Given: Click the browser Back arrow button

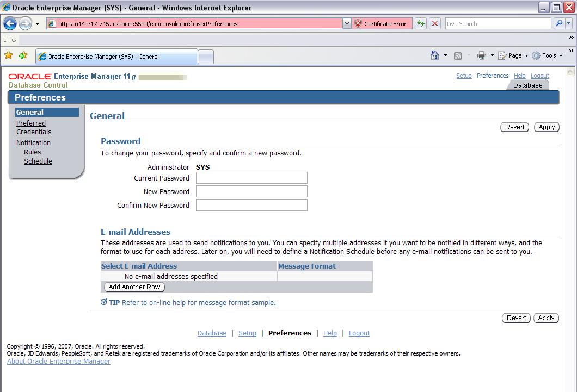Looking at the screenshot, I should (10, 24).
